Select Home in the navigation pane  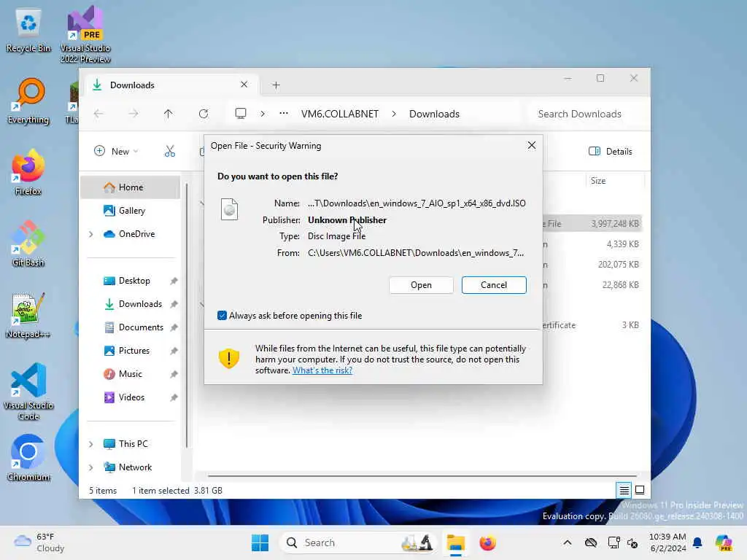pos(131,187)
